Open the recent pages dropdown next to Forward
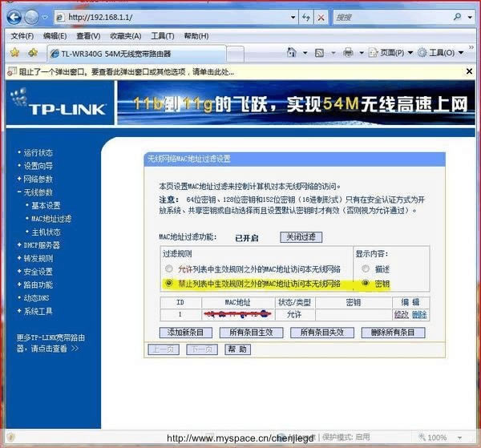The image size is (481, 448). pos(45,17)
